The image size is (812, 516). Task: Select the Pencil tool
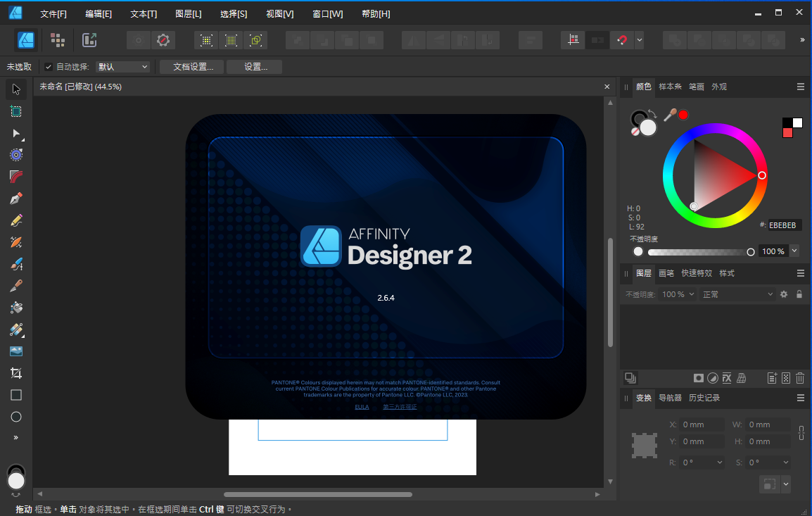[x=16, y=221]
